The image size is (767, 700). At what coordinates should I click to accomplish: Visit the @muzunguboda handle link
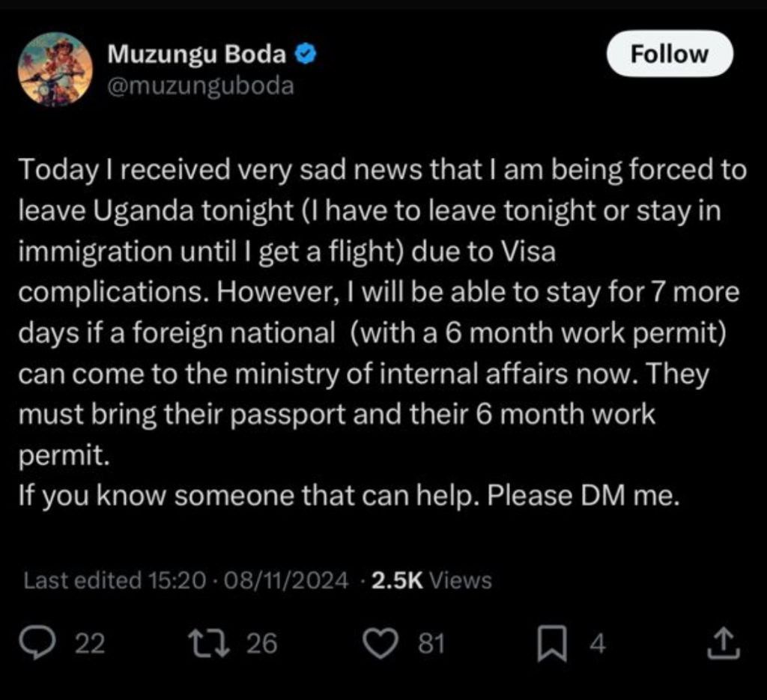pyautogui.click(x=201, y=86)
